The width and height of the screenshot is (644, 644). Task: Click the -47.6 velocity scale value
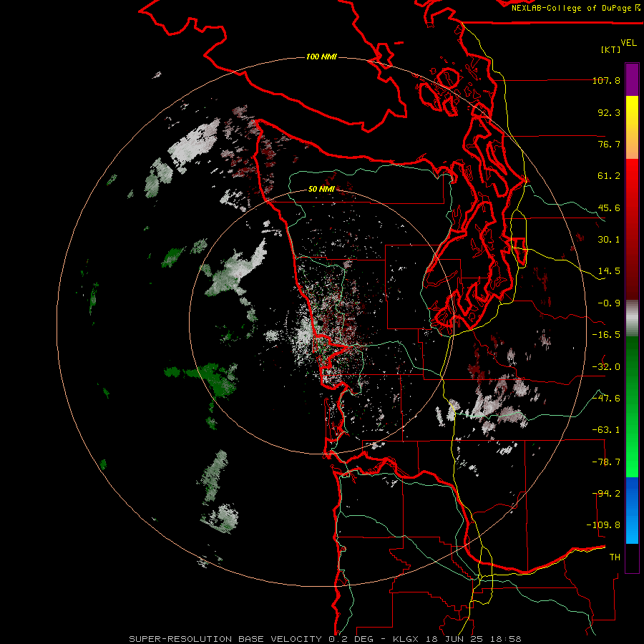tap(606, 399)
